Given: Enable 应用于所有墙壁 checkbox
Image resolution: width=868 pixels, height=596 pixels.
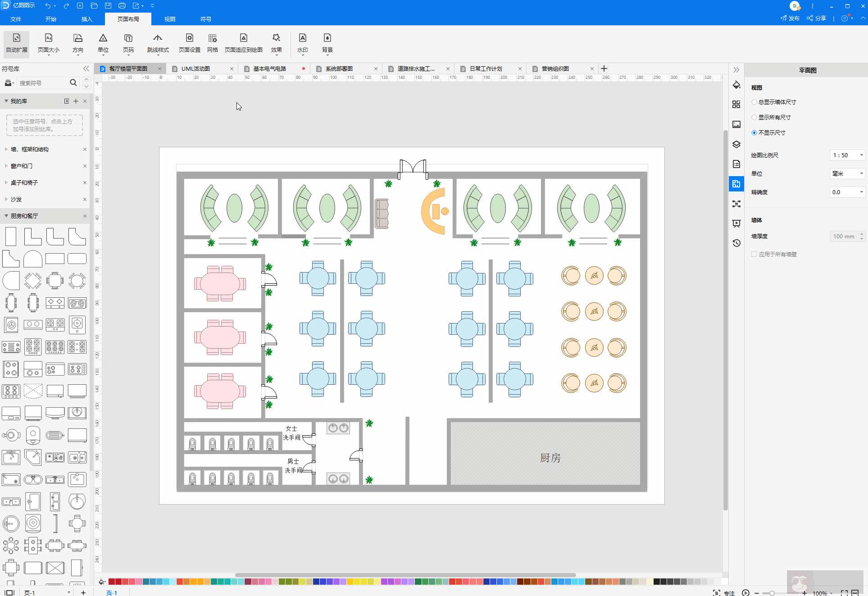Looking at the screenshot, I should point(754,255).
